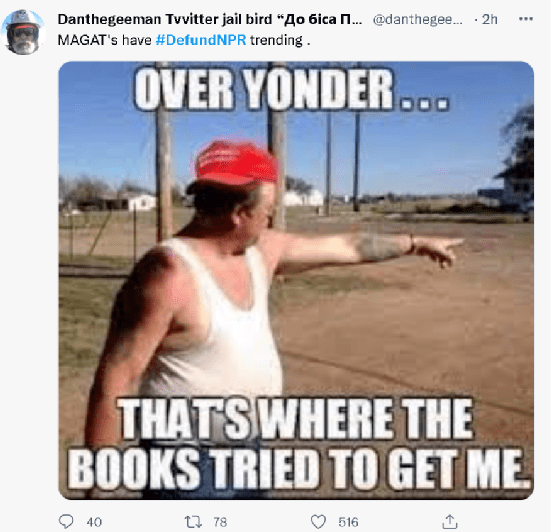Click the 'OVER YONDER...' caption on the meme
The image size is (554, 532).
[292, 89]
